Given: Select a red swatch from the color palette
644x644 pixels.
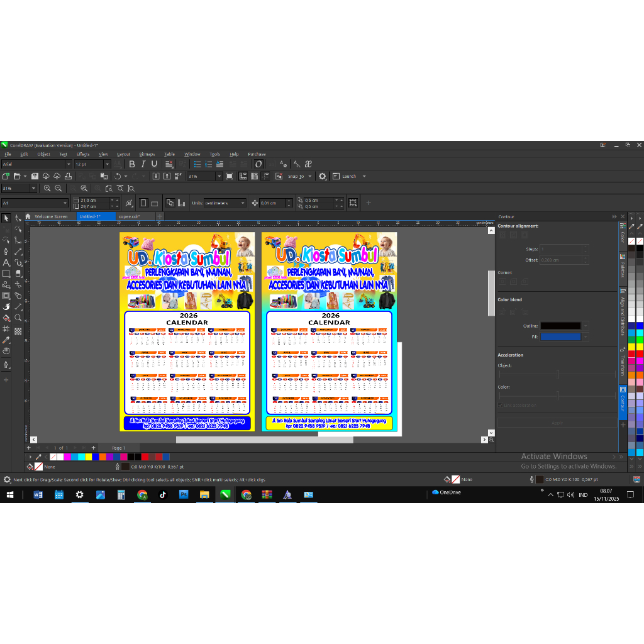Looking at the screenshot, I should (x=145, y=457).
